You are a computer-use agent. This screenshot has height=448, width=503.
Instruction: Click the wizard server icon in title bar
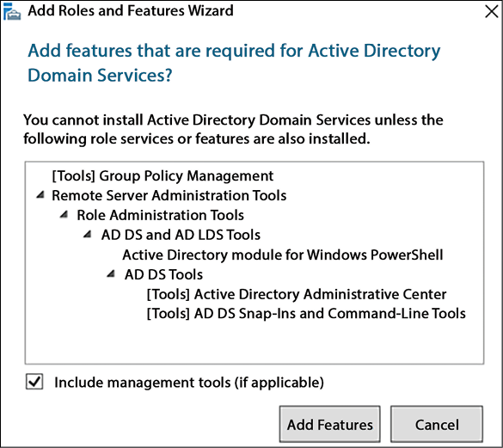point(12,11)
